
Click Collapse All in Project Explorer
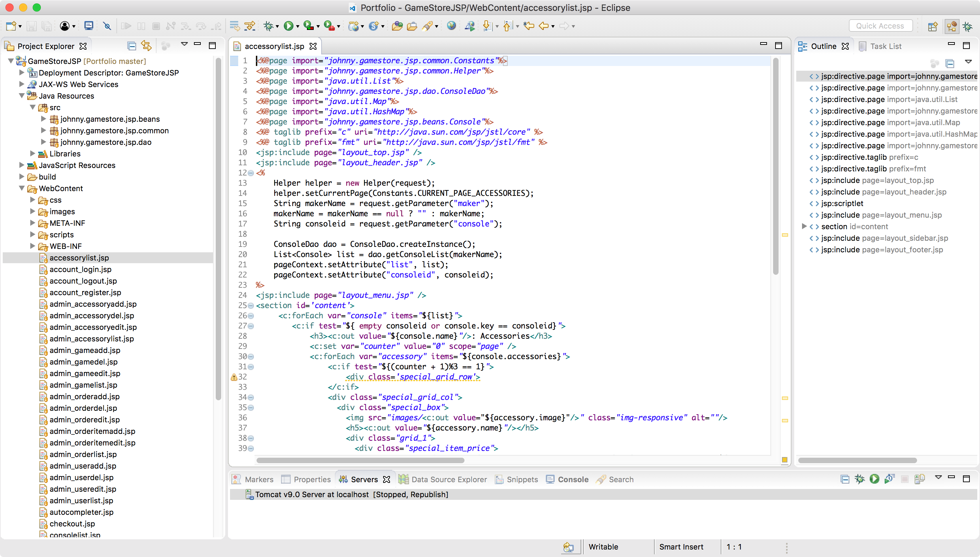click(x=131, y=46)
